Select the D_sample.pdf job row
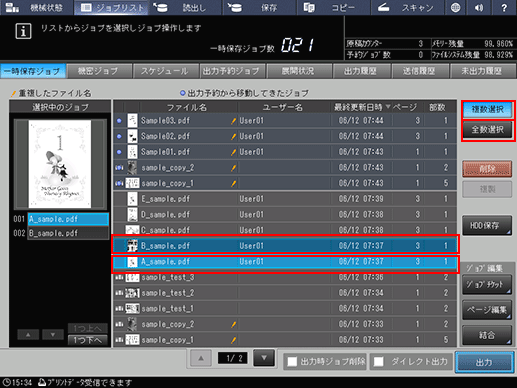Viewport: 517px width, 388px height. click(x=285, y=214)
